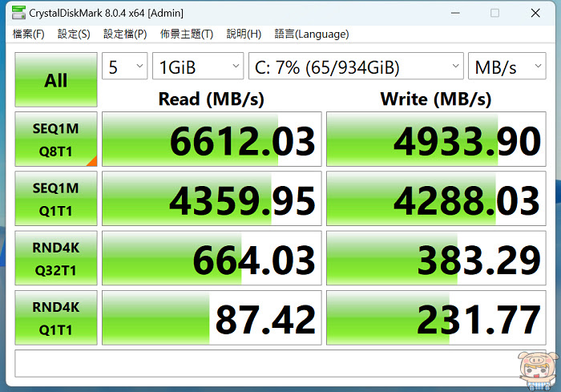Click the RND4K Q1T1 read value 87.42
561x392 pixels.
(x=212, y=317)
